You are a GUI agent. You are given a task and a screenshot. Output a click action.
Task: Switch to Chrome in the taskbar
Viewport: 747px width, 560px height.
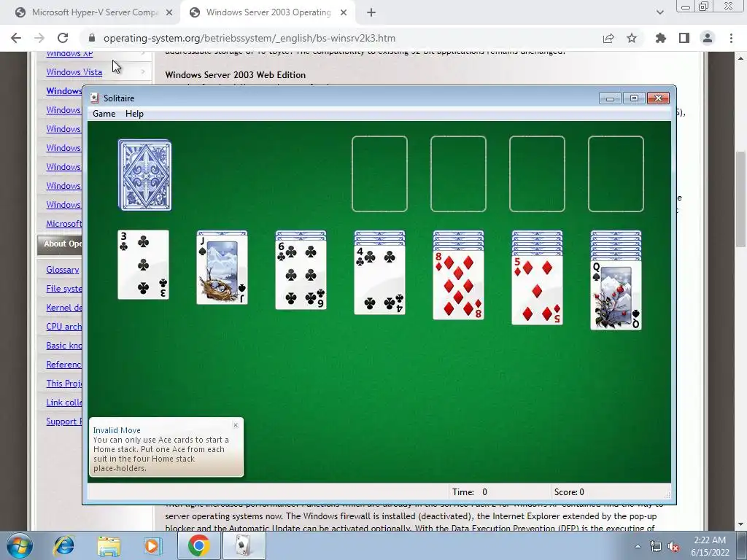[198, 545]
